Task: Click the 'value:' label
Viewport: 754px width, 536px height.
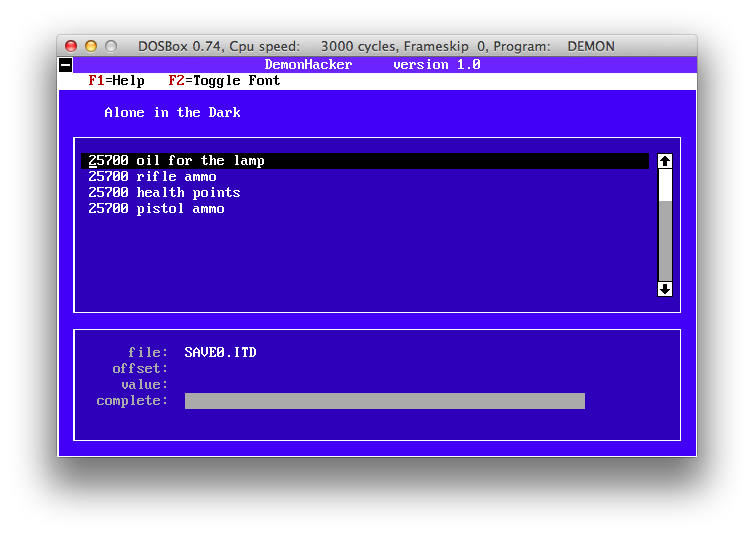Action: 144,385
